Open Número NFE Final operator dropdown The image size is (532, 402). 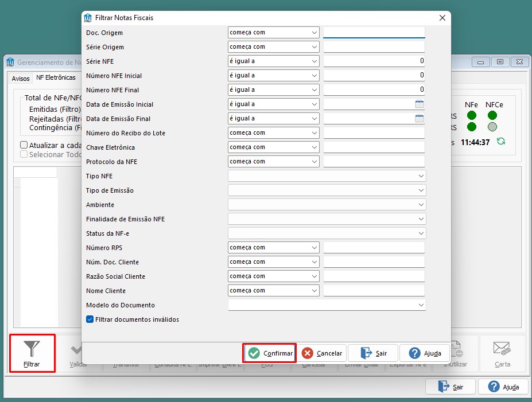click(274, 89)
